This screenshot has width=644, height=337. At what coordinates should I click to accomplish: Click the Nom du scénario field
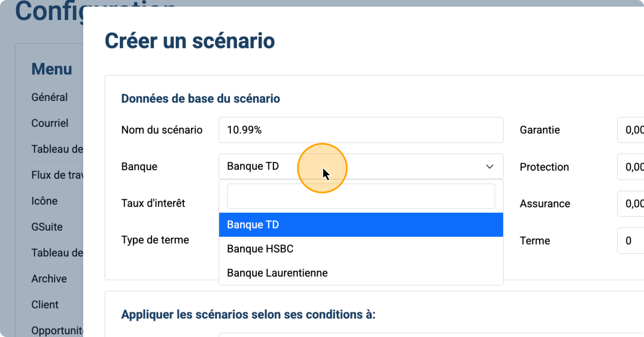click(361, 130)
